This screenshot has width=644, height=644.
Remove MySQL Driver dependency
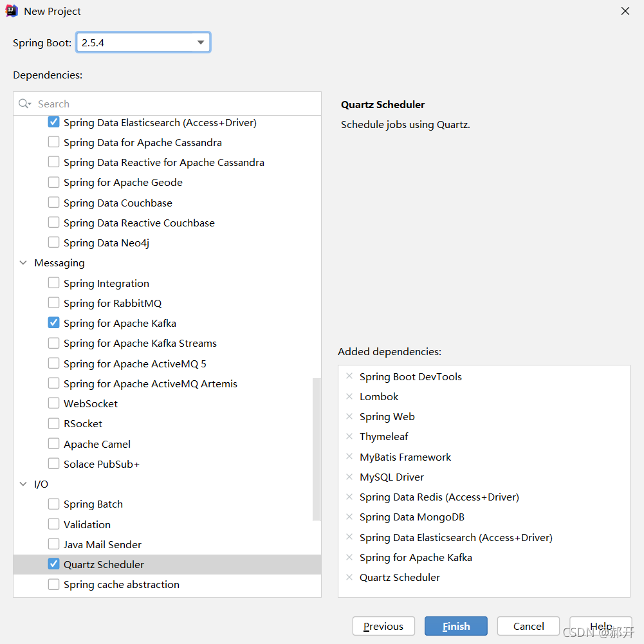click(x=349, y=477)
